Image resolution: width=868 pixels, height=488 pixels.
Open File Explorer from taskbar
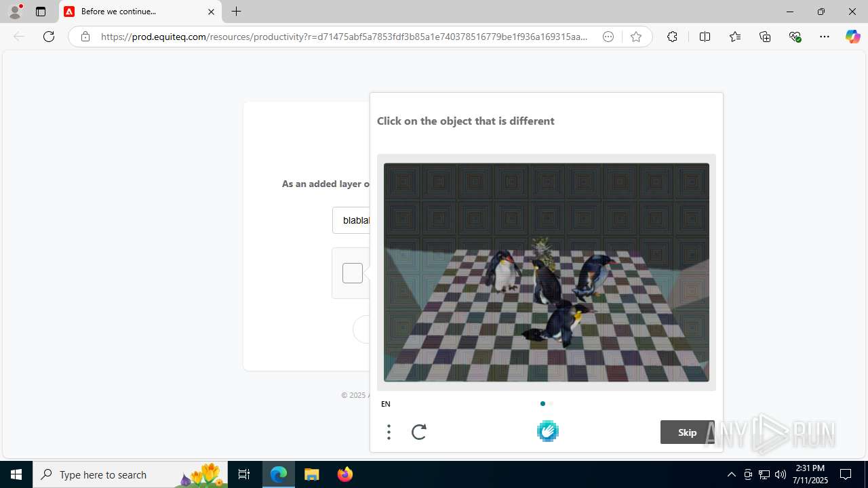pos(311,474)
